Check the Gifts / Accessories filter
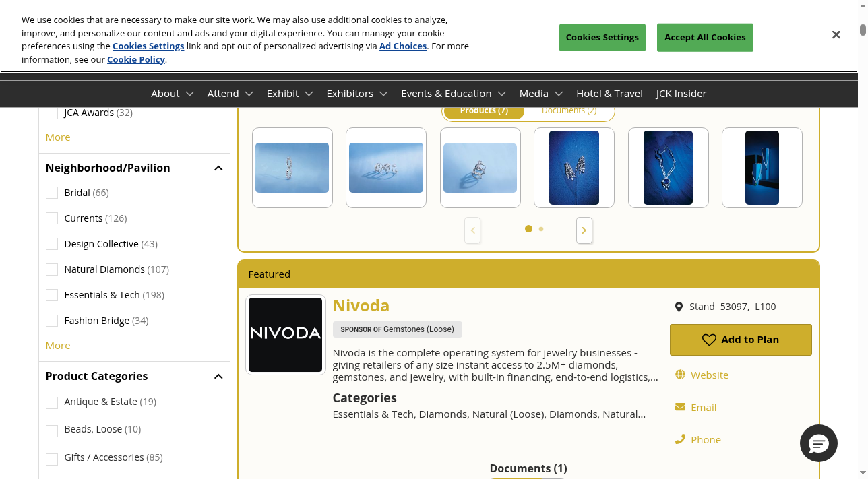Viewport: 868px width, 479px height. tap(52, 459)
